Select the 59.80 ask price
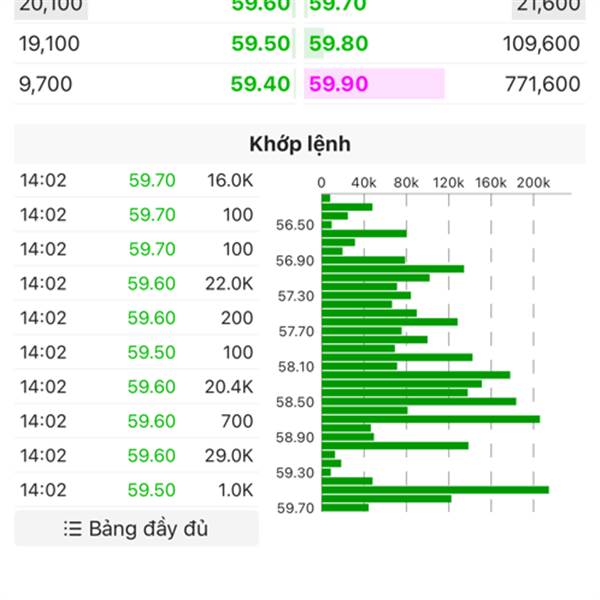The width and height of the screenshot is (600, 600). coord(339,44)
